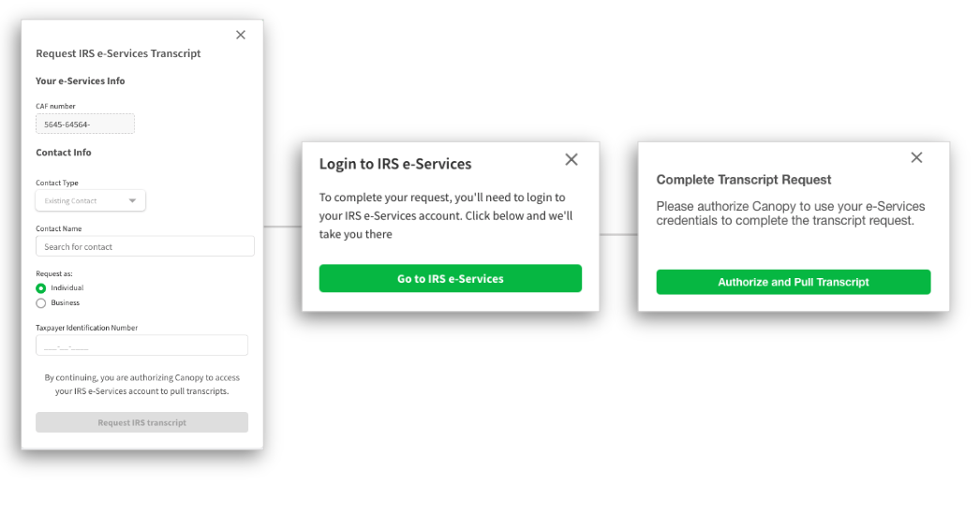Dismiss the Complete Transcript Request dialog

pyautogui.click(x=916, y=157)
